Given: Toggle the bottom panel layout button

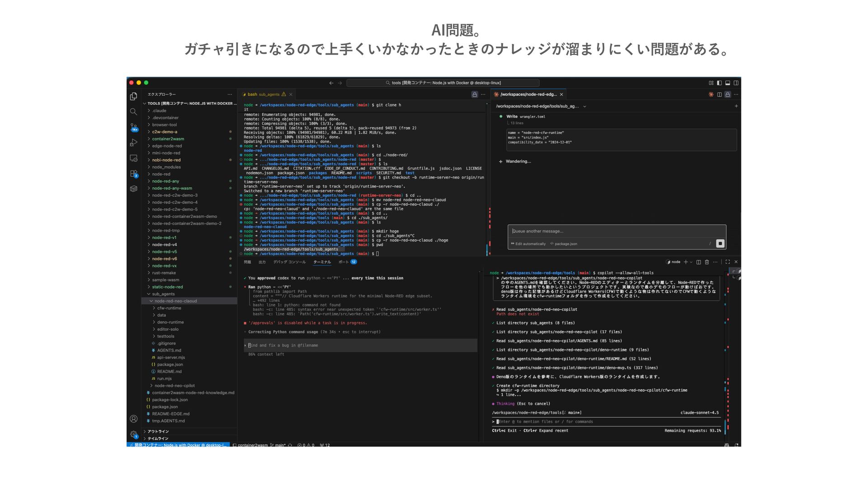Looking at the screenshot, I should pos(727,83).
